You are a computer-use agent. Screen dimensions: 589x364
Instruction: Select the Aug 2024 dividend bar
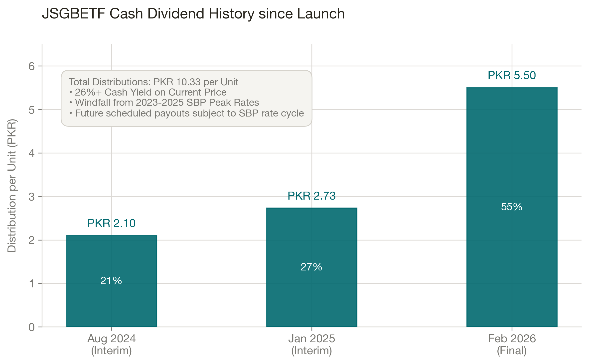click(112, 281)
